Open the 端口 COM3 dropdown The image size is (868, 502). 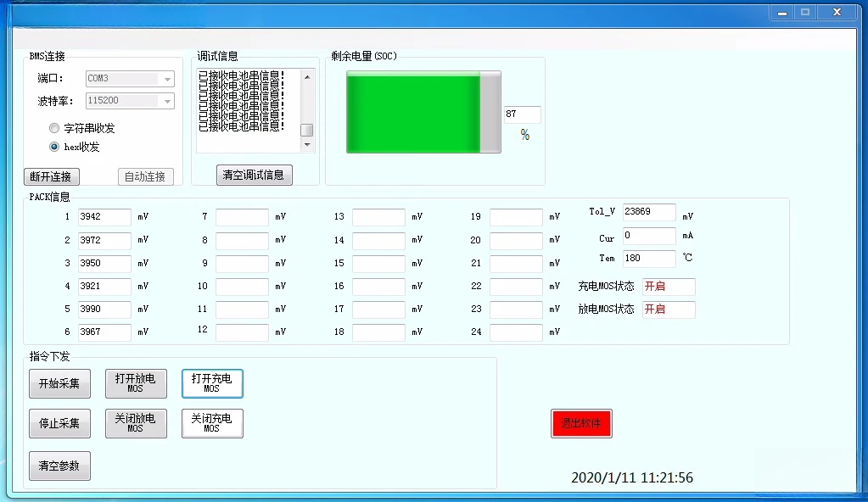pos(130,79)
